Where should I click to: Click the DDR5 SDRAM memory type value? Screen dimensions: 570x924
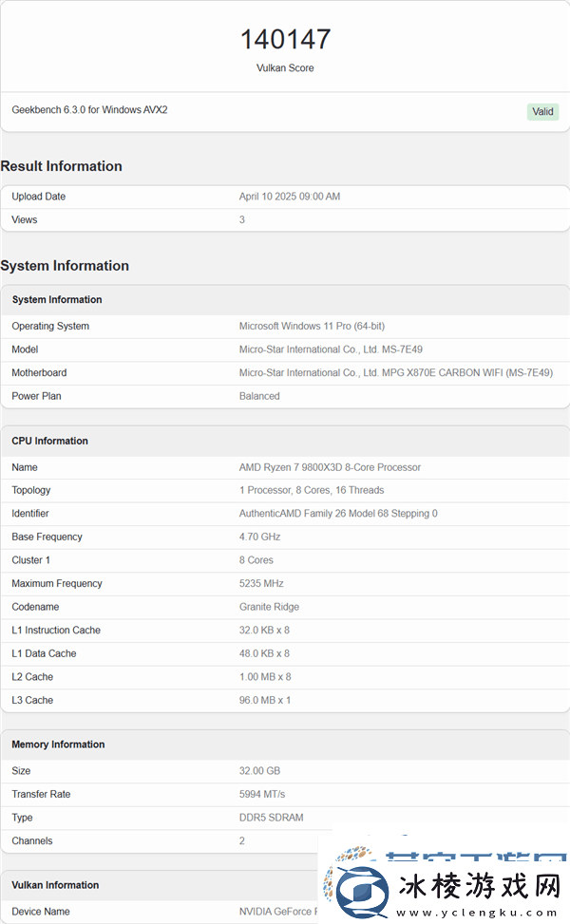pyautogui.click(x=272, y=818)
